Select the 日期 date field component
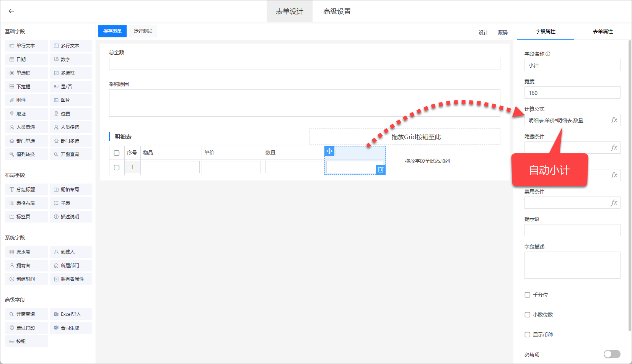The image size is (632, 364). coord(26,59)
